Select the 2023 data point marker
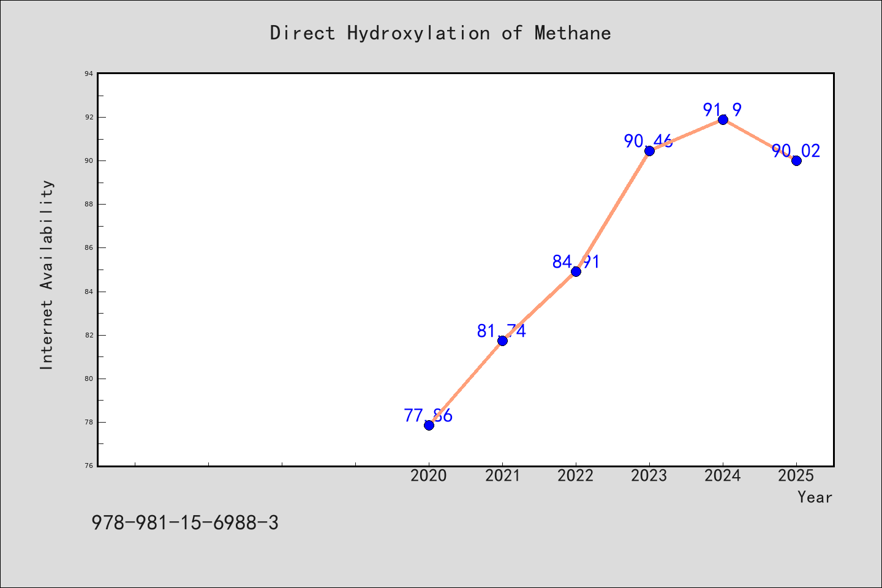The height and width of the screenshot is (588, 882). click(649, 151)
